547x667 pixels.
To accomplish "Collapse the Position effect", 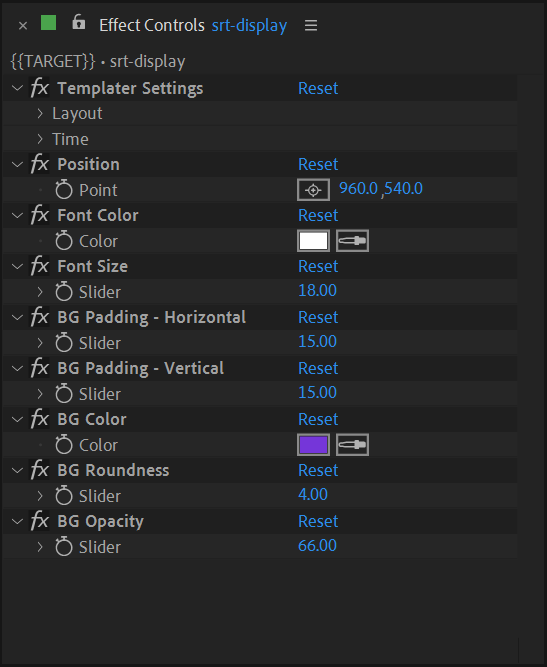I will tap(17, 165).
